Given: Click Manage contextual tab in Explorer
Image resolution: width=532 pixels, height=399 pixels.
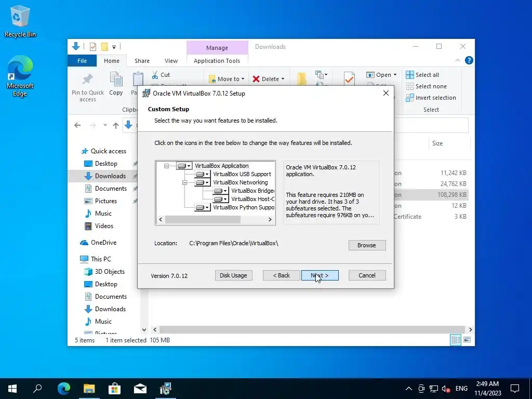Looking at the screenshot, I should [x=217, y=48].
